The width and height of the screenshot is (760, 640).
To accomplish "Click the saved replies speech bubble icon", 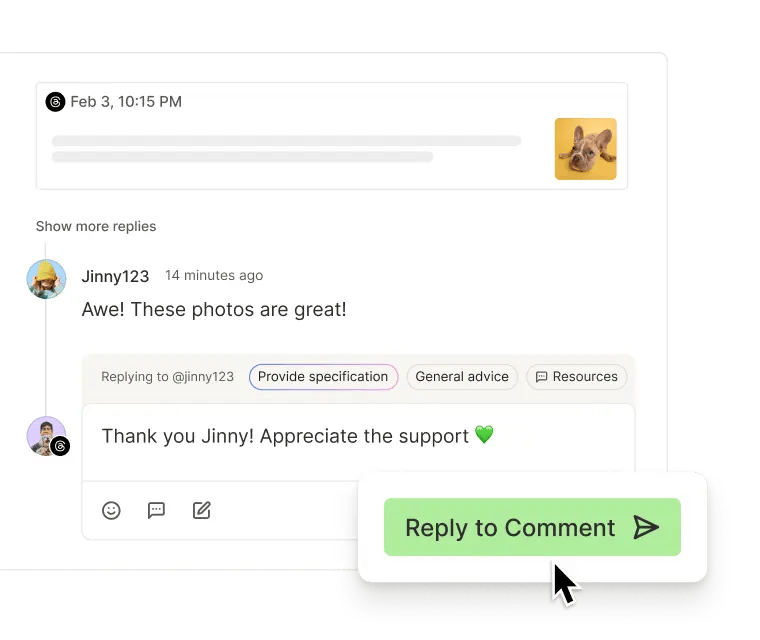I will coord(156,510).
